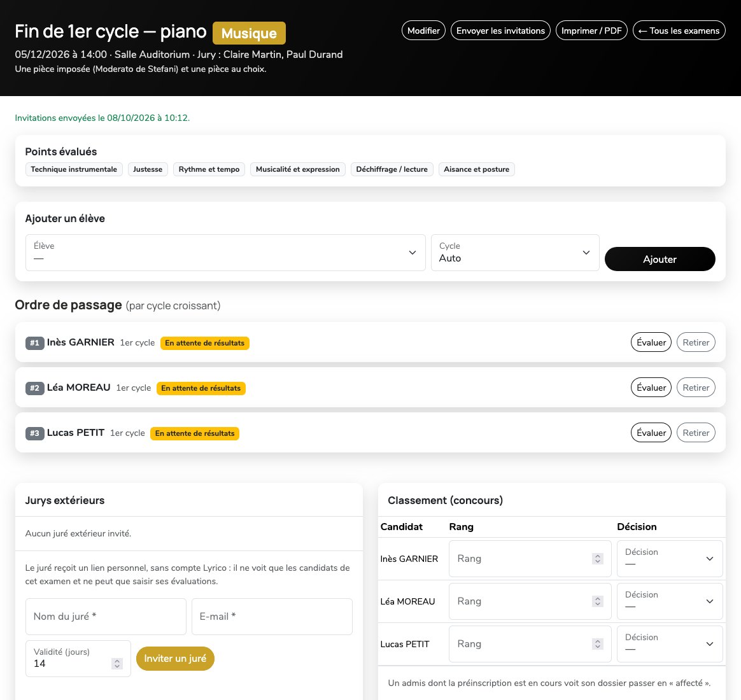Click the Modifier button

(x=423, y=31)
